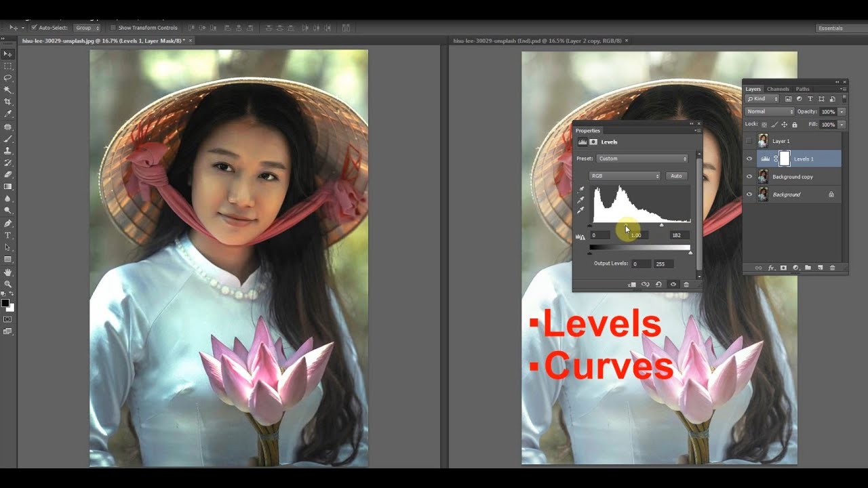Select the Rectangle shape tool
This screenshot has width=868, height=488.
click(8, 260)
